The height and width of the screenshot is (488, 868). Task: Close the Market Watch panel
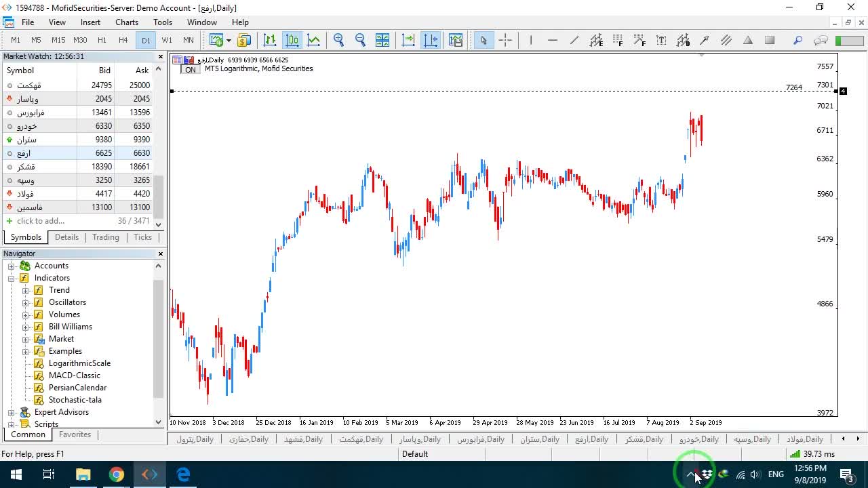161,57
